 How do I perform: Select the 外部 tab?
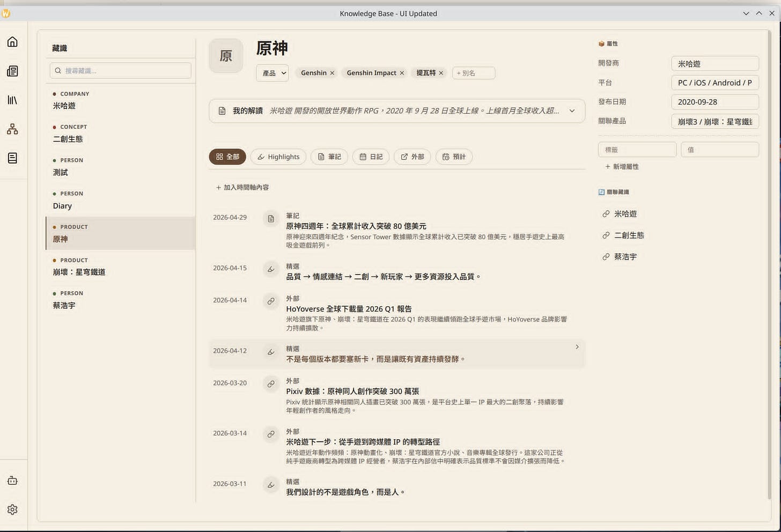[x=412, y=157]
